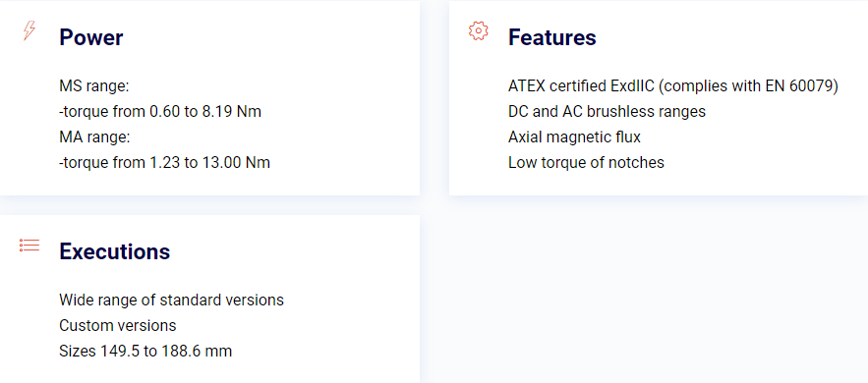
Task: Click the gear Features icon
Action: point(479,31)
